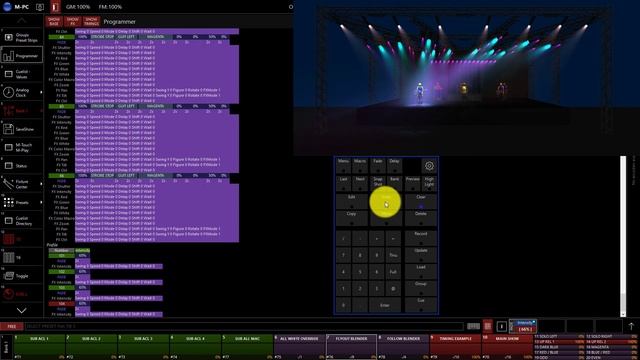The image size is (640, 360).
Task: Click the Menu key on keypad
Action: pos(343,166)
